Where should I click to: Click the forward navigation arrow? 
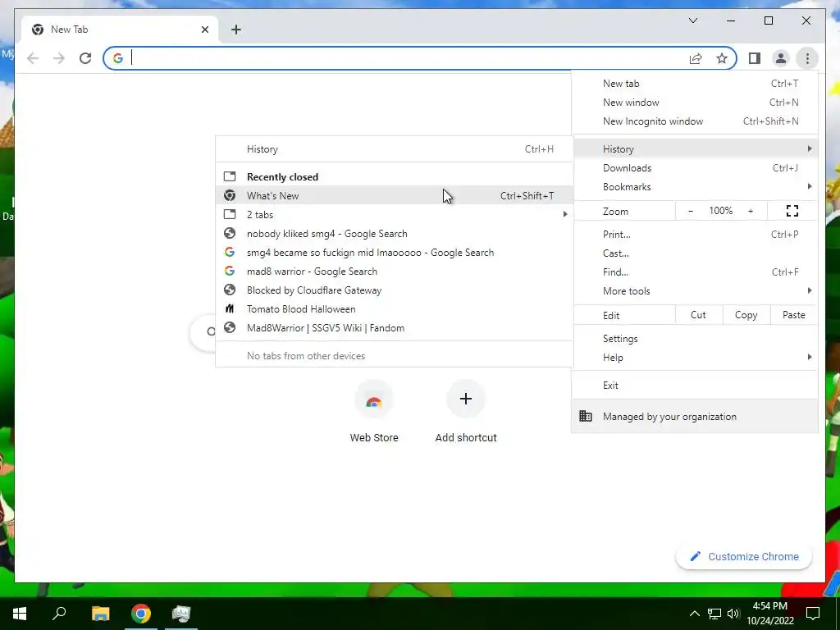pos(59,58)
